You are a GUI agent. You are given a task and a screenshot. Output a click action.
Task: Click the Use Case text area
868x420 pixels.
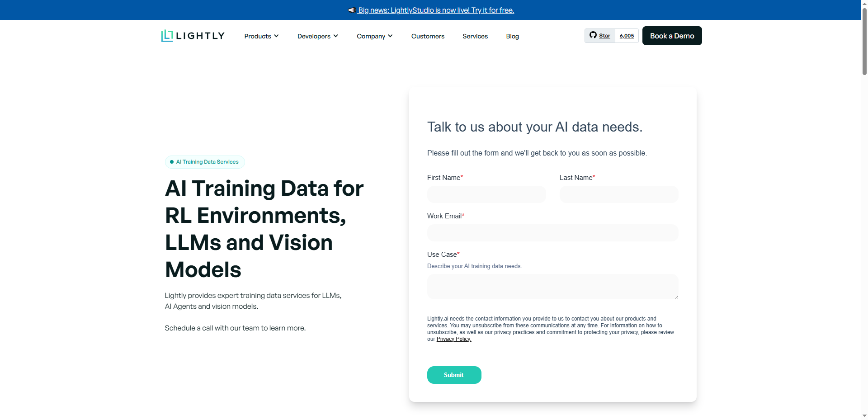552,287
